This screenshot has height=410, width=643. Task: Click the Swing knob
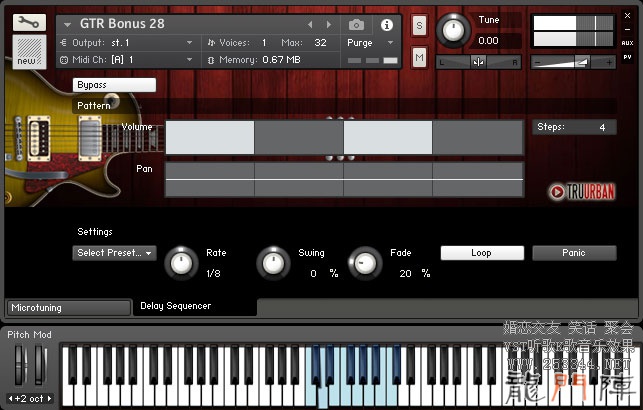pos(273,263)
